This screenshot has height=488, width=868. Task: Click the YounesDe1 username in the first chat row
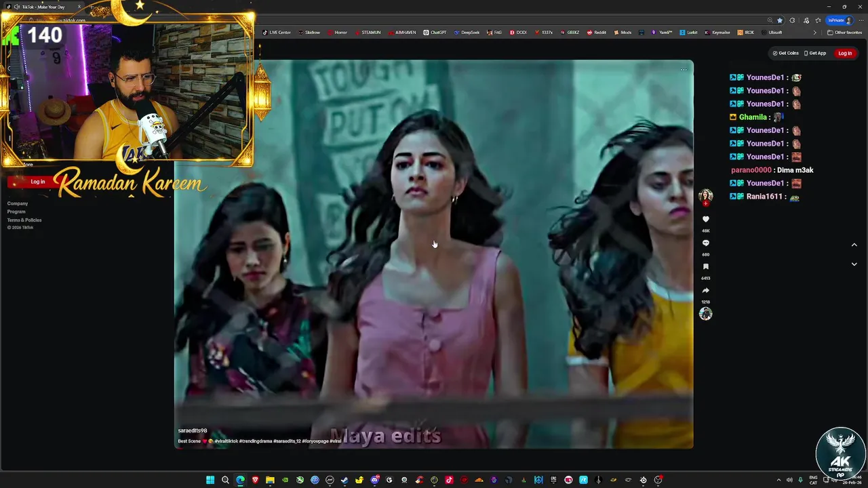tap(765, 77)
